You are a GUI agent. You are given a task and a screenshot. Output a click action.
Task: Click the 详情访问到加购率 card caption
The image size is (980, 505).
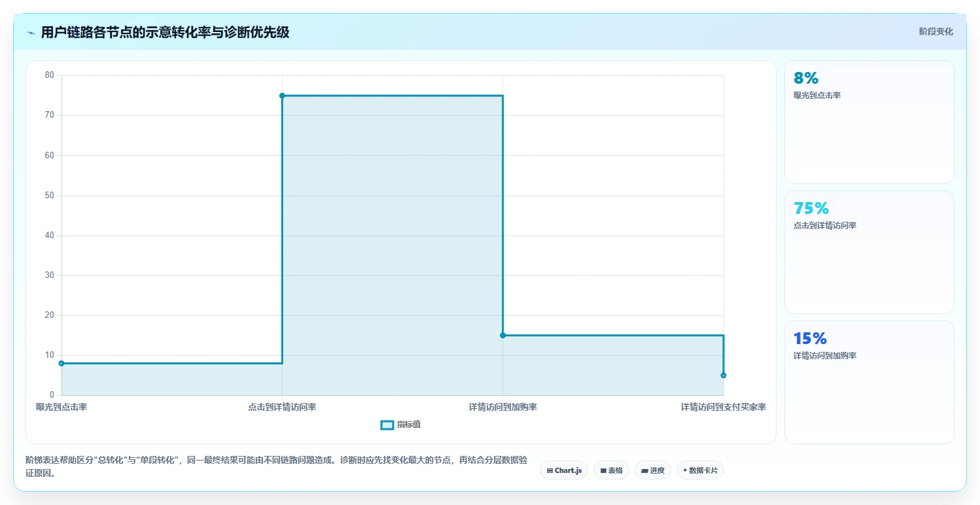[x=825, y=356]
